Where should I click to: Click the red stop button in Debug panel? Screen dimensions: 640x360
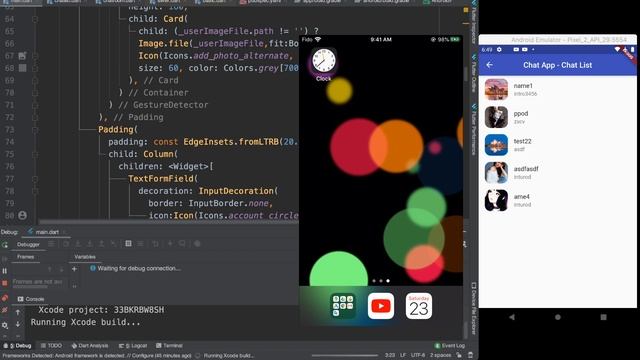click(x=5, y=283)
